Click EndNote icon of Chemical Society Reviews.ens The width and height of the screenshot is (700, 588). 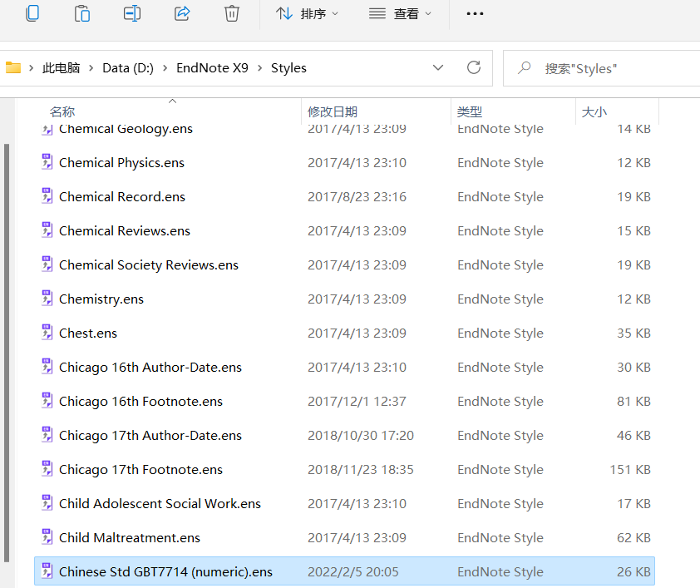click(47, 264)
